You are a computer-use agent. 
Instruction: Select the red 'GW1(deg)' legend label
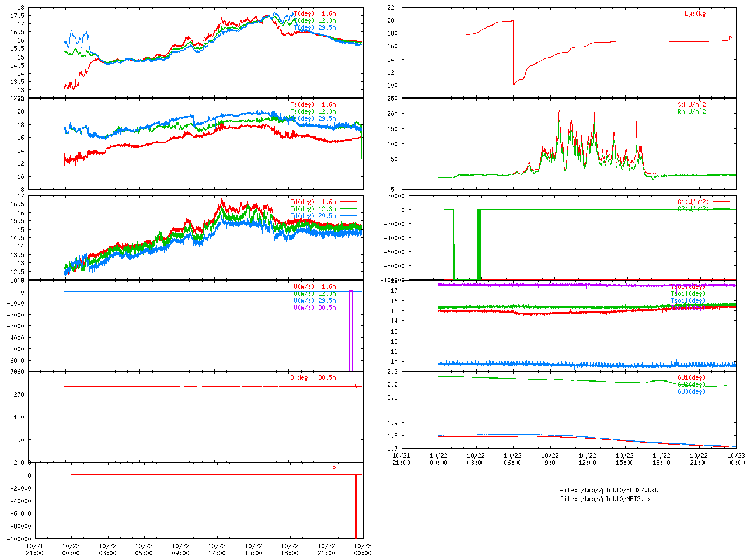[692, 377]
